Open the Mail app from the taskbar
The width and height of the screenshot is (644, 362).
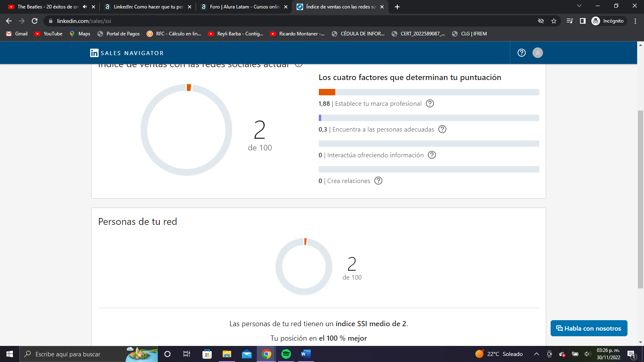tap(246, 354)
